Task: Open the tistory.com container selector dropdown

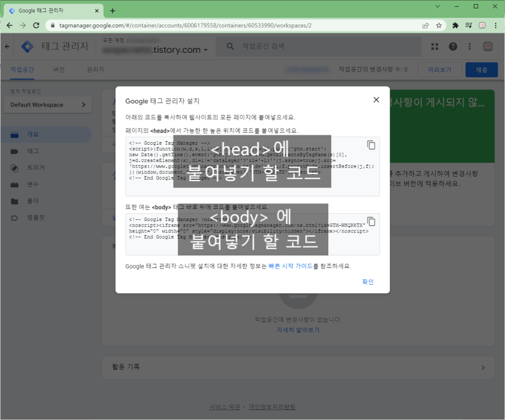Action: click(155, 50)
